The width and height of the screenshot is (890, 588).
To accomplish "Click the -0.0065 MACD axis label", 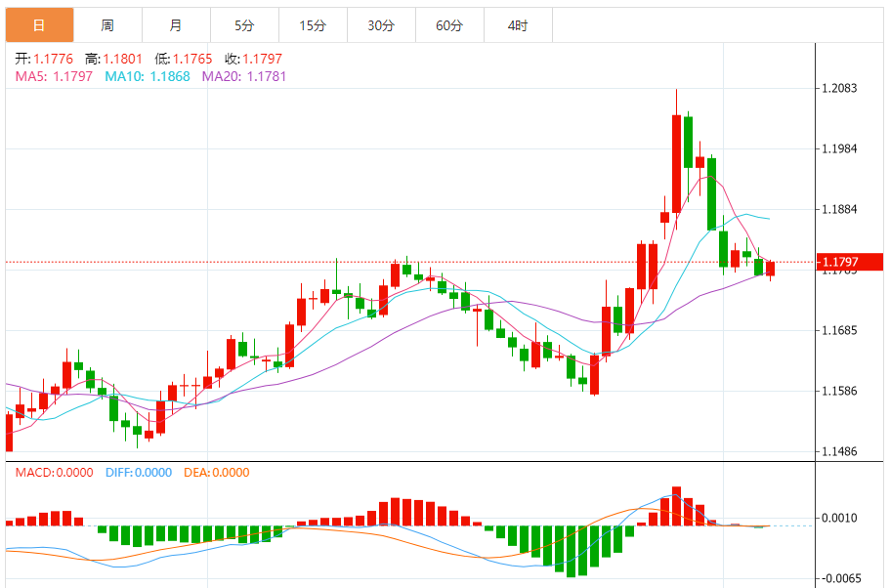I will tap(839, 579).
